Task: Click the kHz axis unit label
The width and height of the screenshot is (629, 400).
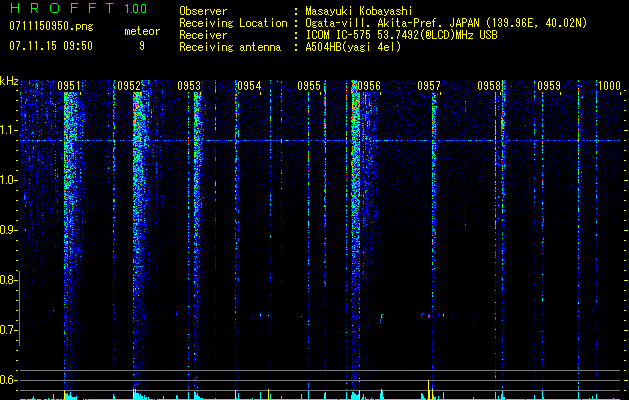Action: click(x=9, y=81)
